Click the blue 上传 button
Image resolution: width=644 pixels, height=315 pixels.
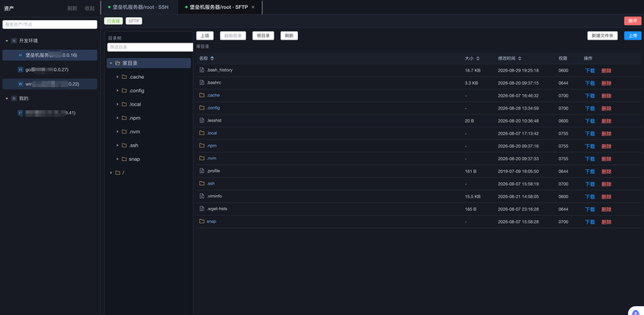pyautogui.click(x=633, y=35)
